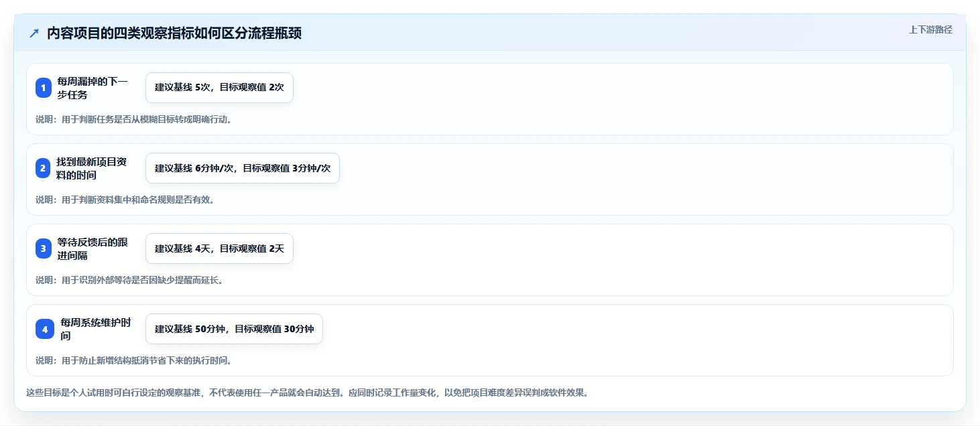
Task: Click the pill 建议基线 6分钟/次，目标观察值 3分钟/次
Action: click(x=243, y=168)
